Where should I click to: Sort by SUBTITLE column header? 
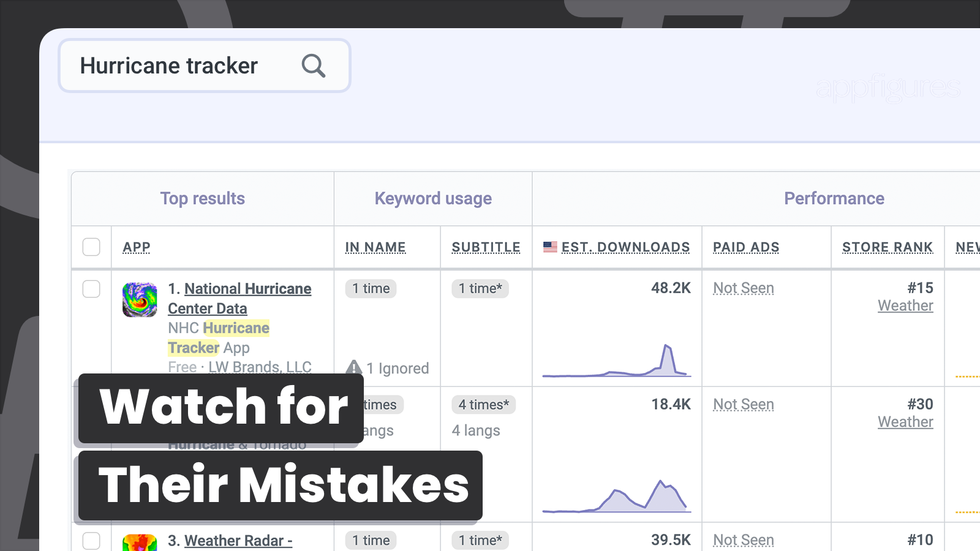[x=486, y=247]
